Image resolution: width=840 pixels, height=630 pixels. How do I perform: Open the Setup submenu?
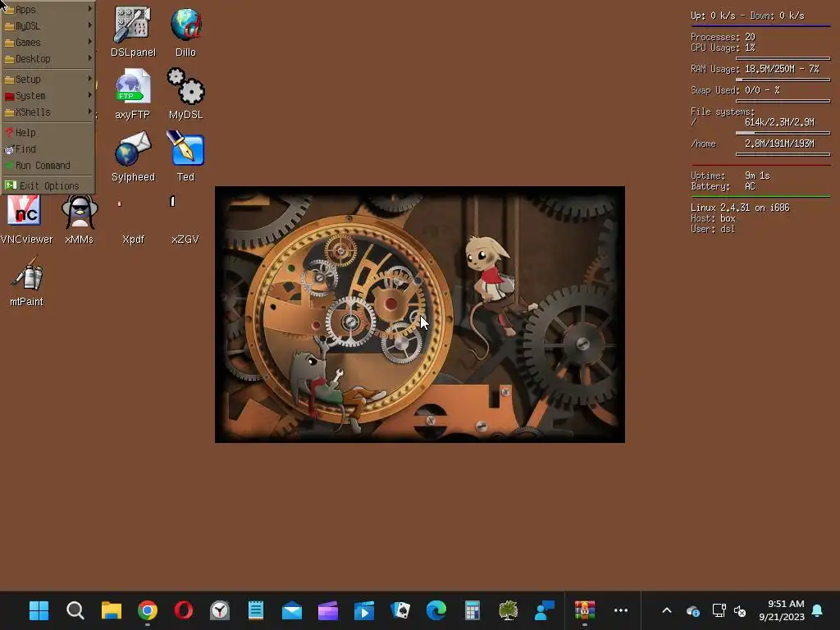point(48,79)
